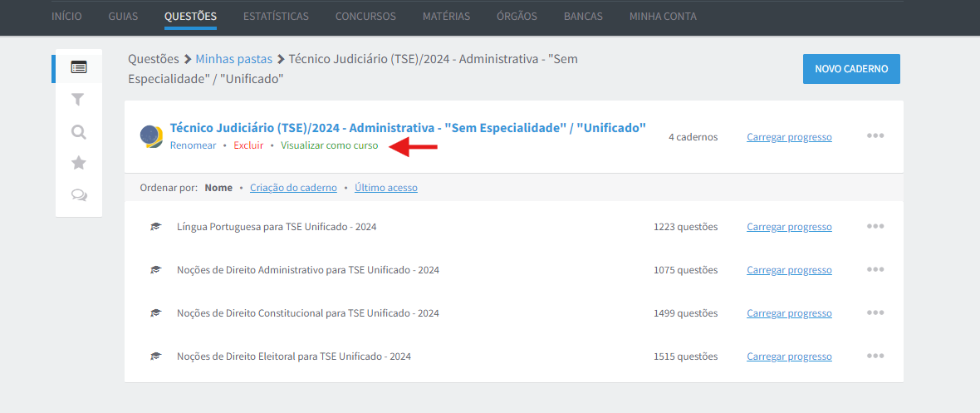Click graduation cap icon beside Direito Eleitoral
Image resolution: width=980 pixels, height=413 pixels.
[x=155, y=356]
